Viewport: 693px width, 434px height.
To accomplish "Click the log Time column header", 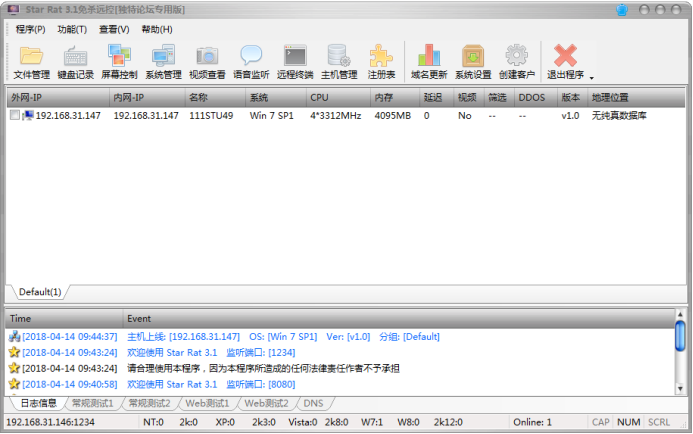I will point(64,319).
